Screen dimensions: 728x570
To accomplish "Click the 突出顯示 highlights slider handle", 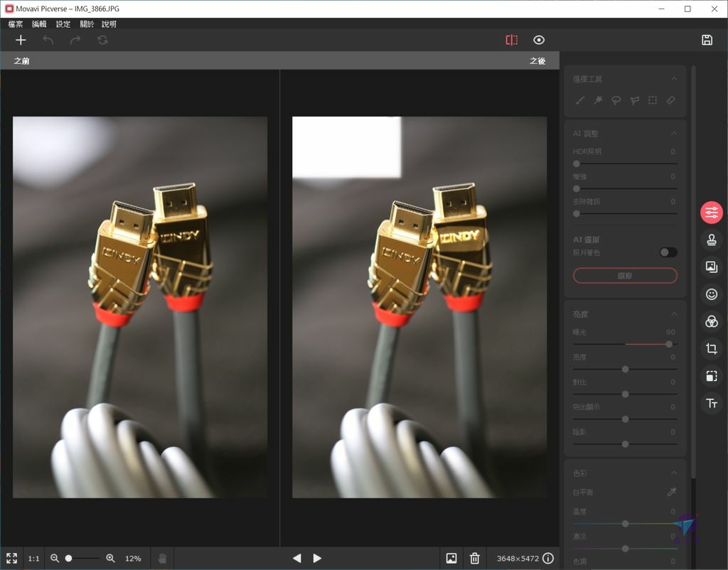I will [625, 419].
